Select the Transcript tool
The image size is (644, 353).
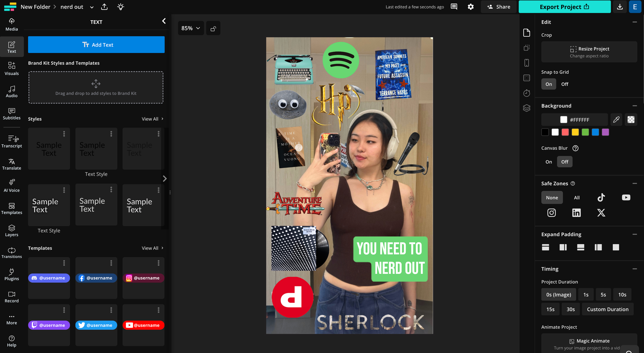tap(12, 142)
